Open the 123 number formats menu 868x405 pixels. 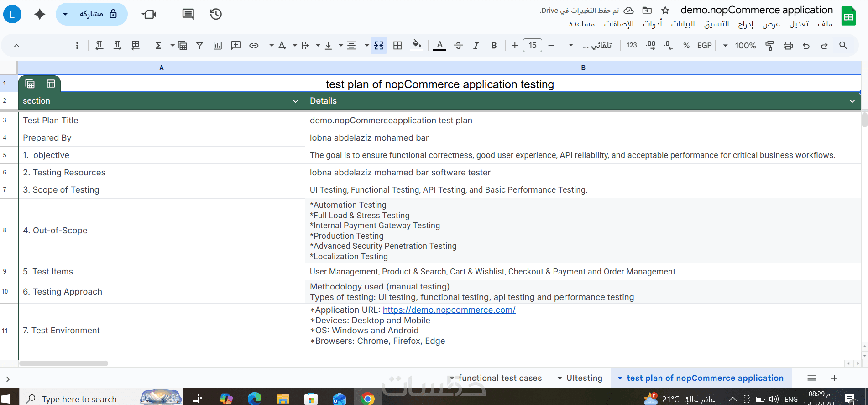click(x=632, y=46)
